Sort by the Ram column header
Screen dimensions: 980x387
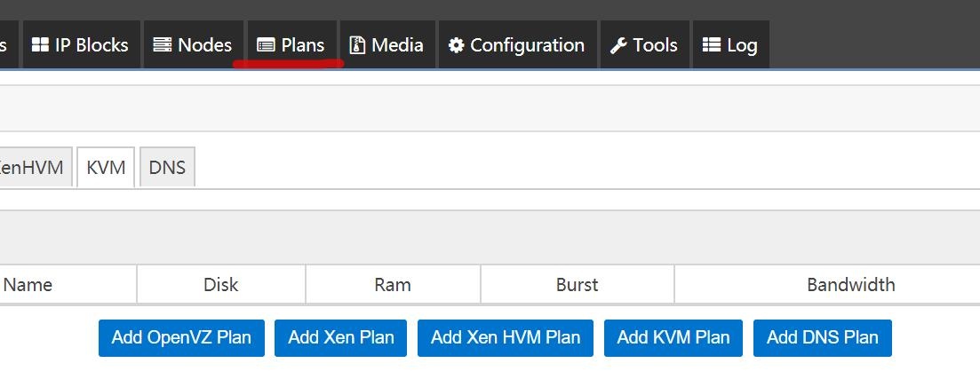[393, 285]
